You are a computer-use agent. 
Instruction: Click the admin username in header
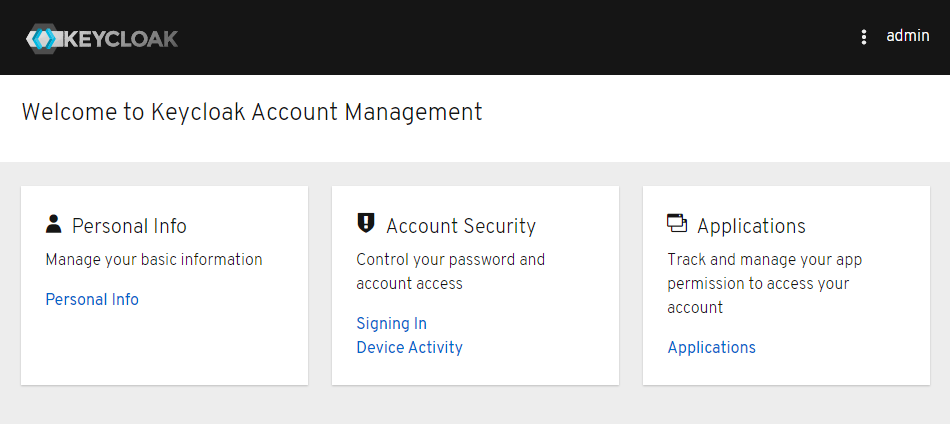coord(907,36)
